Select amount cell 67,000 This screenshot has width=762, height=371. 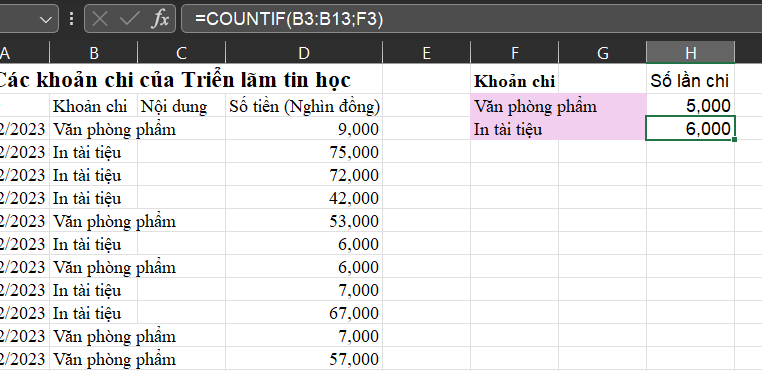[x=304, y=313]
